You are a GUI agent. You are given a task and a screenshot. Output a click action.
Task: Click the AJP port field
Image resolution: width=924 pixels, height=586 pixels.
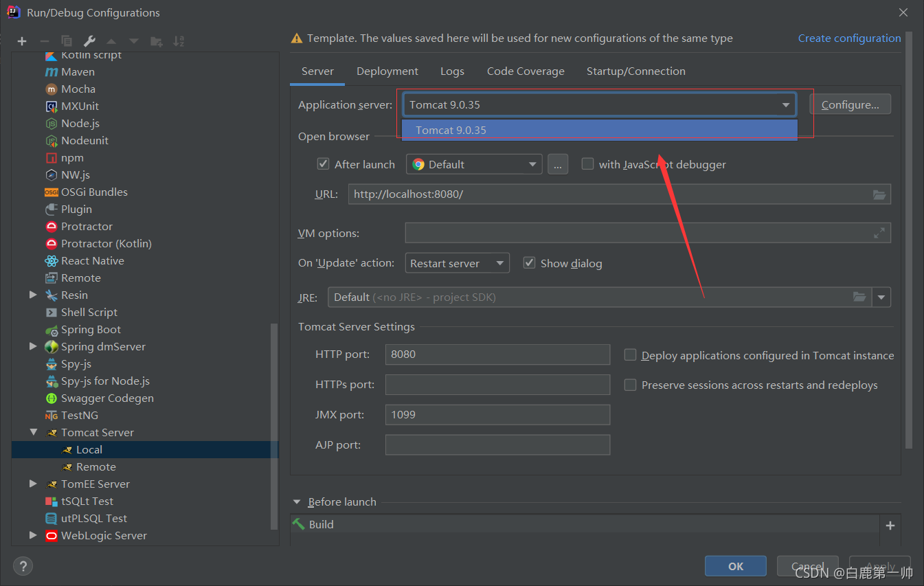497,445
